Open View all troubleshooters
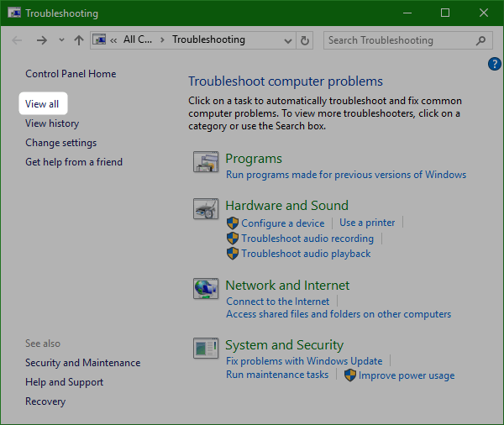Screen dimensions: 504x425 [x=42, y=104]
